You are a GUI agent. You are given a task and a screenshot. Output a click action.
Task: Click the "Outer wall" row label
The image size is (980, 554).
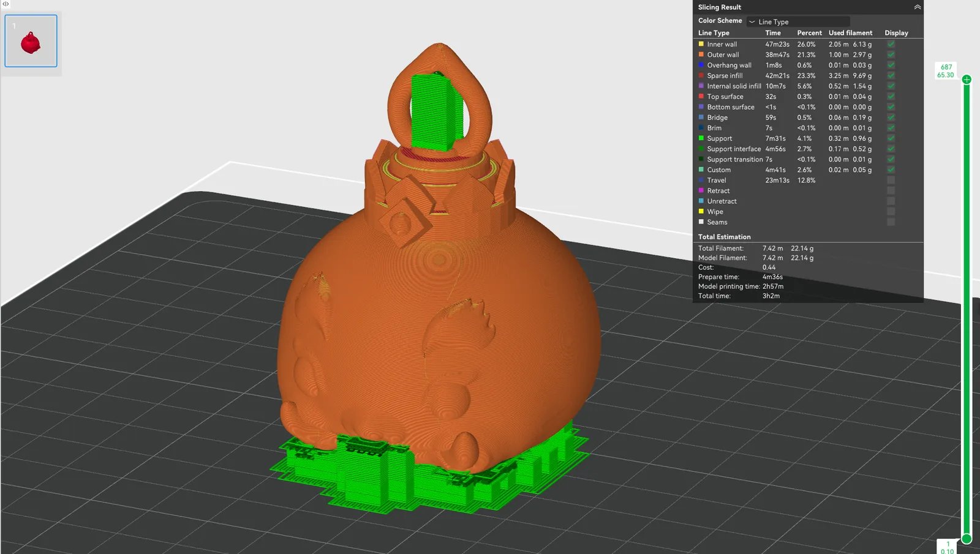(x=723, y=54)
